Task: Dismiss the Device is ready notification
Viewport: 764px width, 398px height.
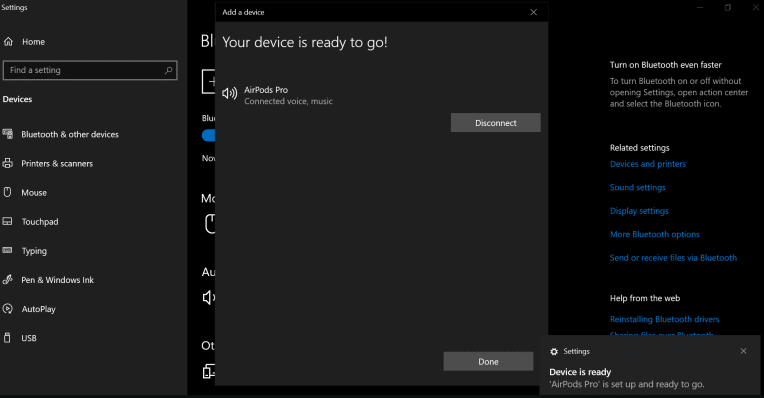Action: point(743,351)
